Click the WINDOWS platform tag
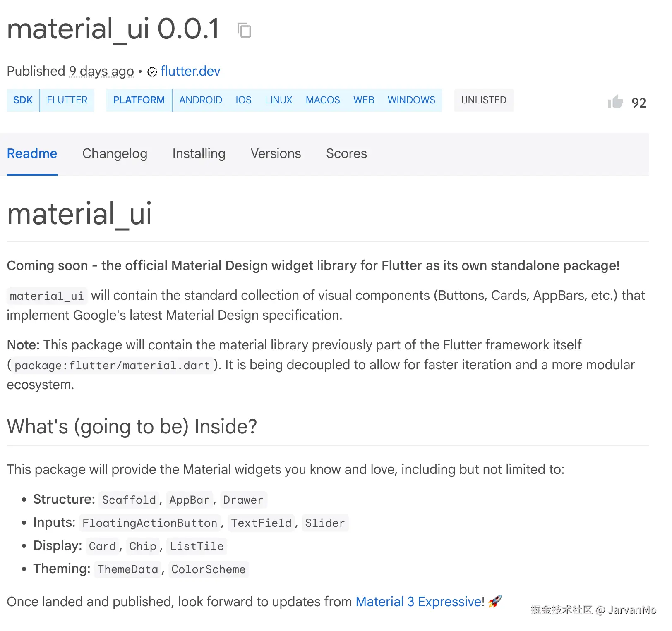This screenshot has width=672, height=631. click(411, 100)
